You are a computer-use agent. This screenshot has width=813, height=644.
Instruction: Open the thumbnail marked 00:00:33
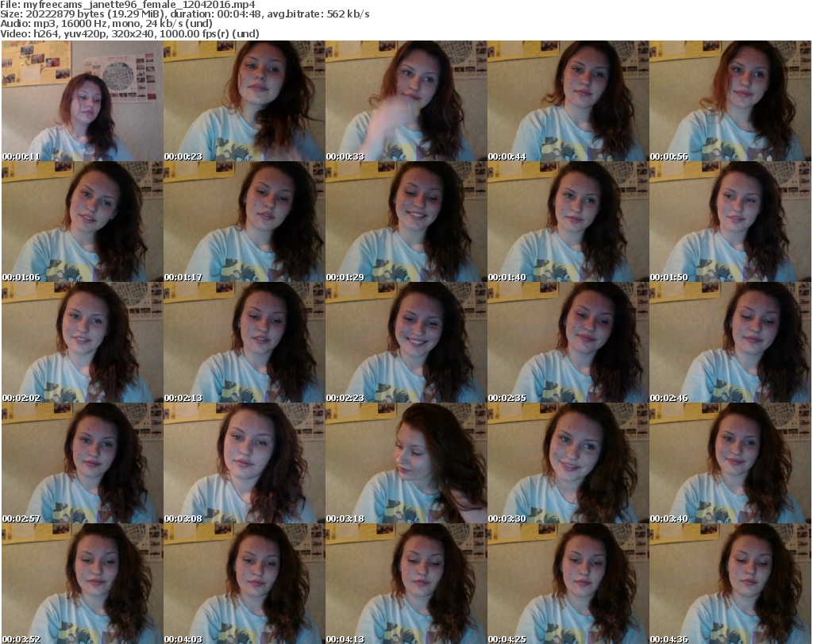[406, 101]
